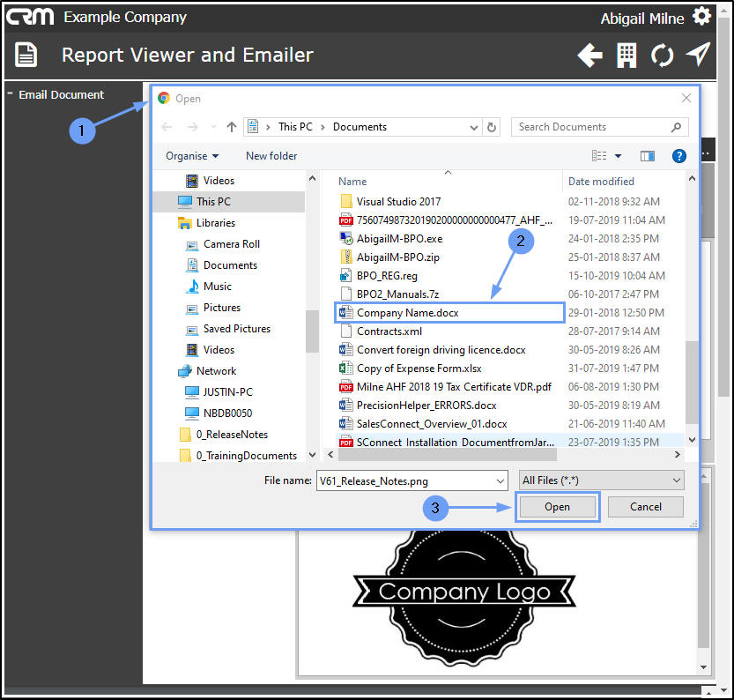
Task: Open the All Files type dropdown
Action: (601, 480)
